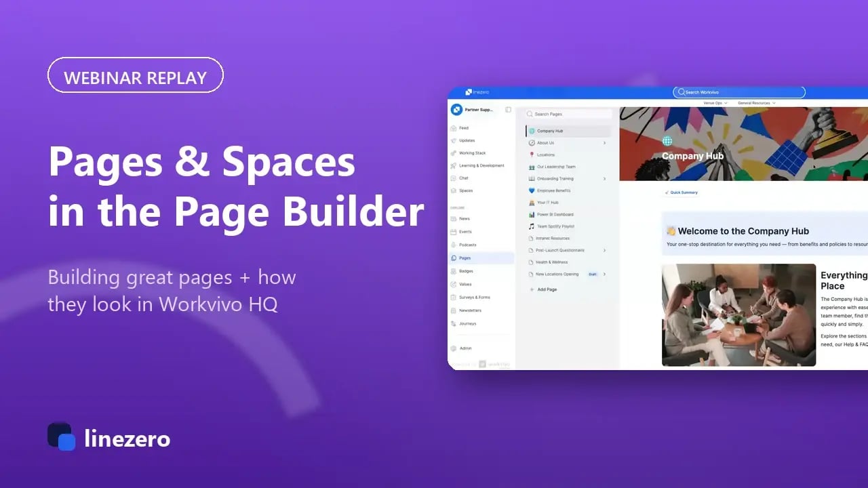The width and height of the screenshot is (868, 488).
Task: Collapse the sidebar with the panel toggle icon
Action: (x=509, y=110)
